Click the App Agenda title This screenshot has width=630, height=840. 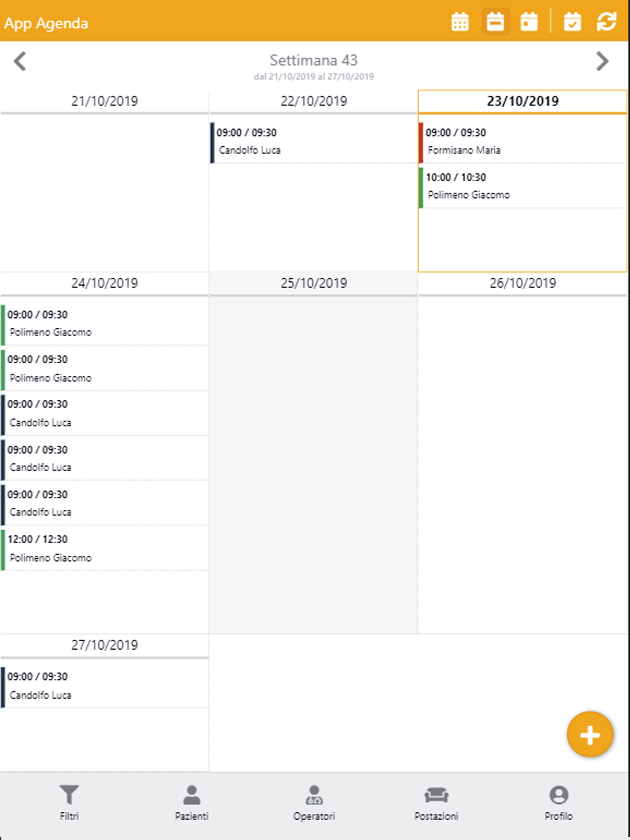click(x=46, y=24)
